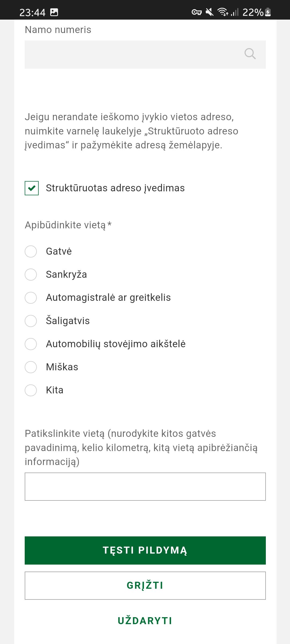
Task: Tap the image notification icon in status bar
Action: coord(54,12)
